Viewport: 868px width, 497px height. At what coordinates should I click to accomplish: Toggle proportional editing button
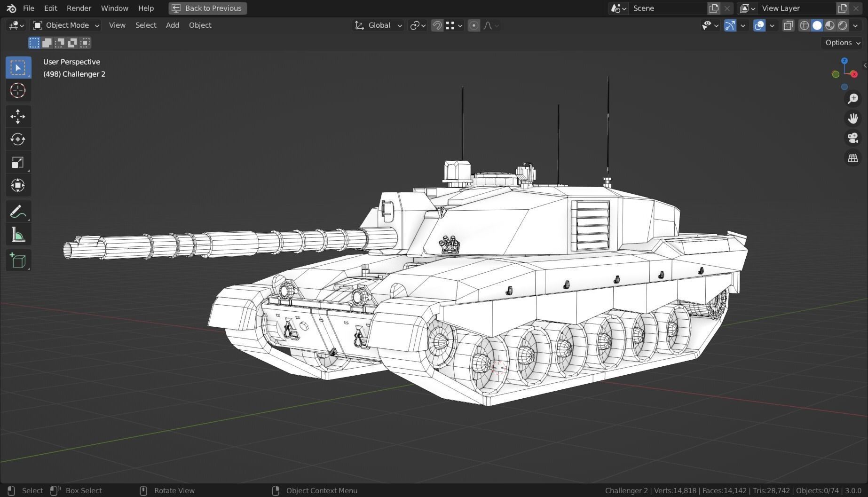(x=474, y=25)
